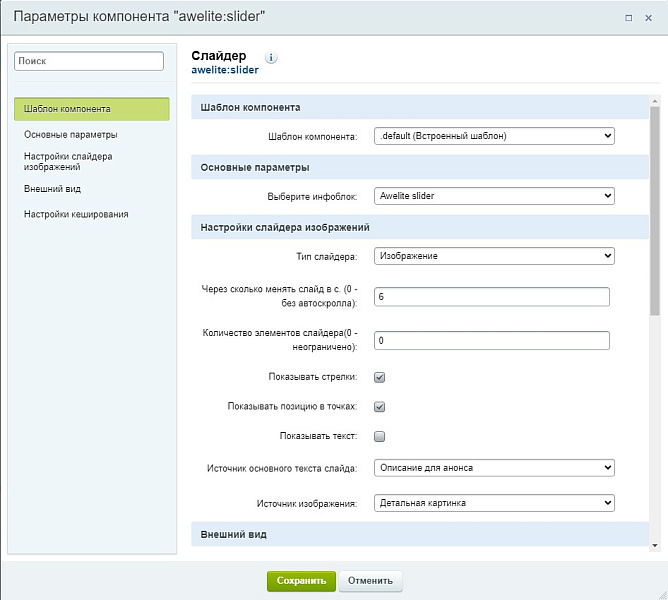Toggle the Показывать стрелки checkbox
The image size is (668, 600).
[x=379, y=377]
